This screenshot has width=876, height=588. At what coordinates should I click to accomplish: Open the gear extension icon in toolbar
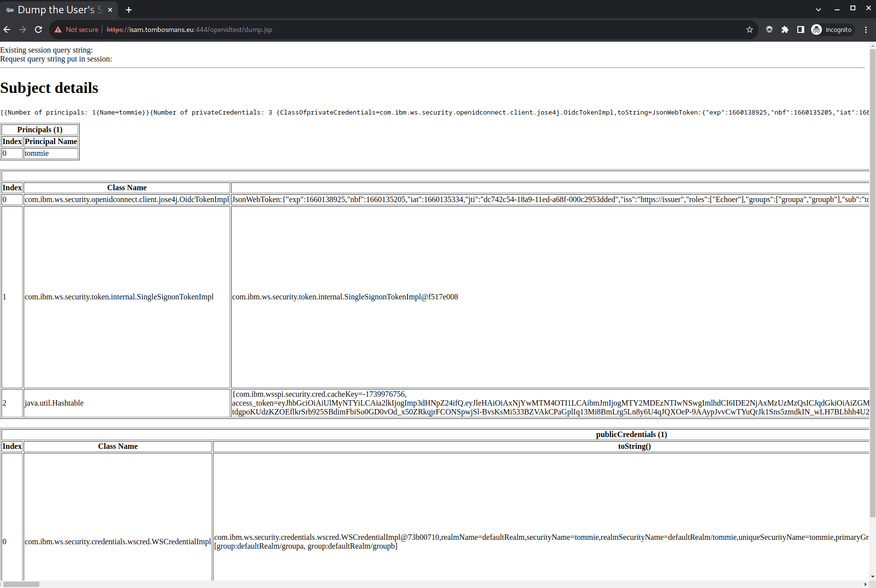pyautogui.click(x=769, y=29)
